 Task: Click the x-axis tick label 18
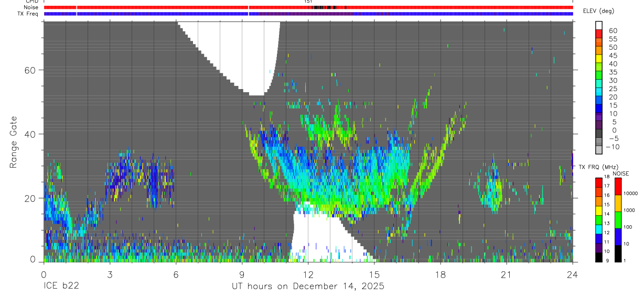[440, 274]
